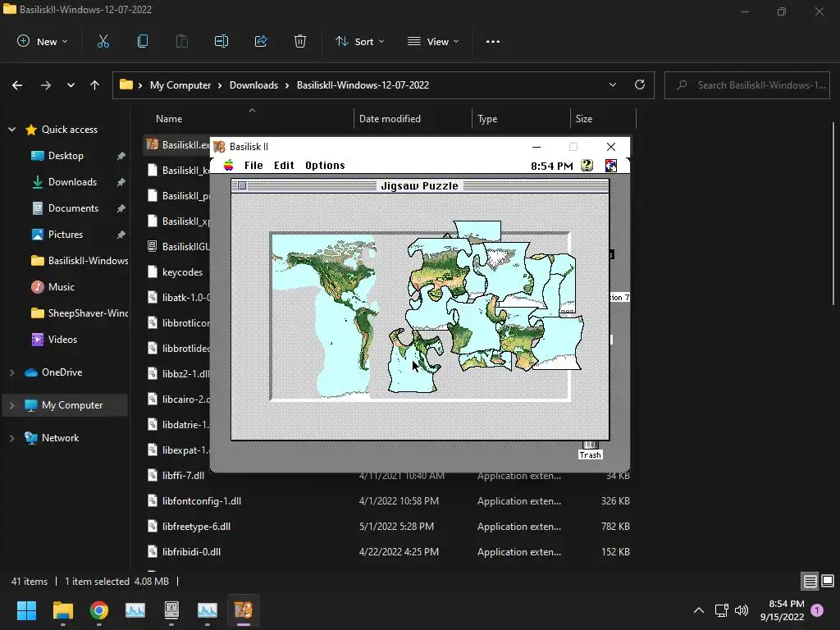Open the Sort dropdown menu

click(359, 41)
